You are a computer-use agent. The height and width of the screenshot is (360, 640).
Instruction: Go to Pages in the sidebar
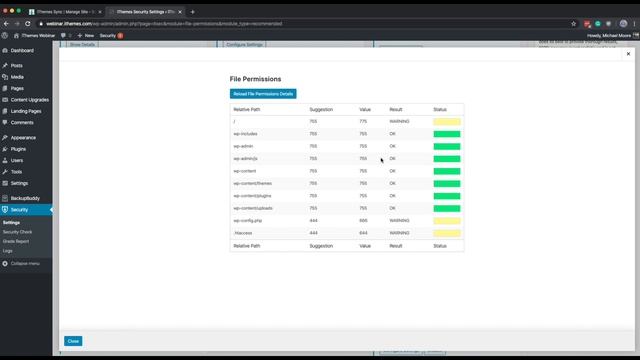click(17, 88)
